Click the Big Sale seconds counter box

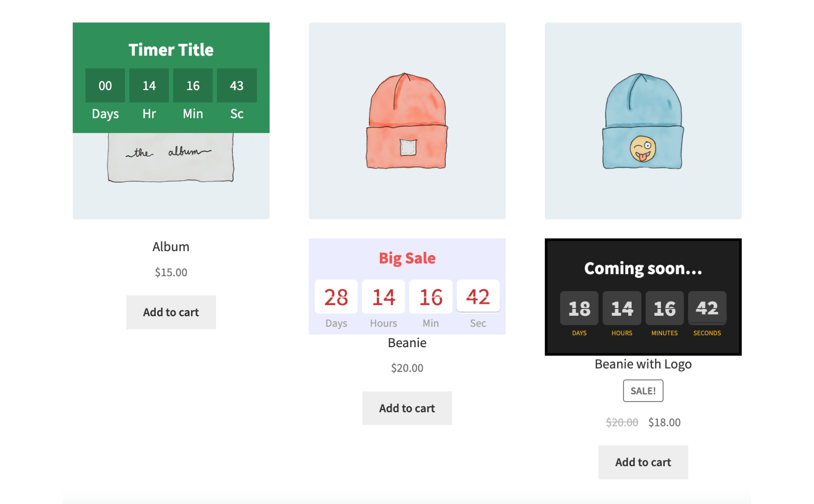(478, 296)
